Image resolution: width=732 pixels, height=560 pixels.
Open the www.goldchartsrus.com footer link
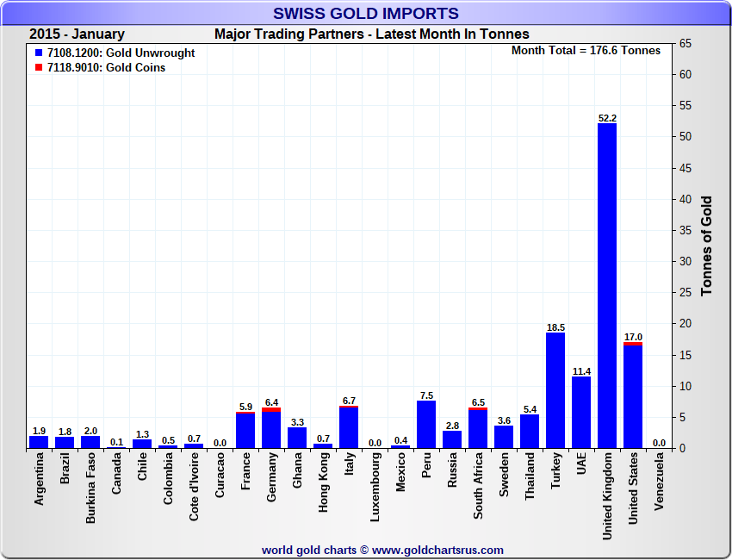click(x=437, y=550)
